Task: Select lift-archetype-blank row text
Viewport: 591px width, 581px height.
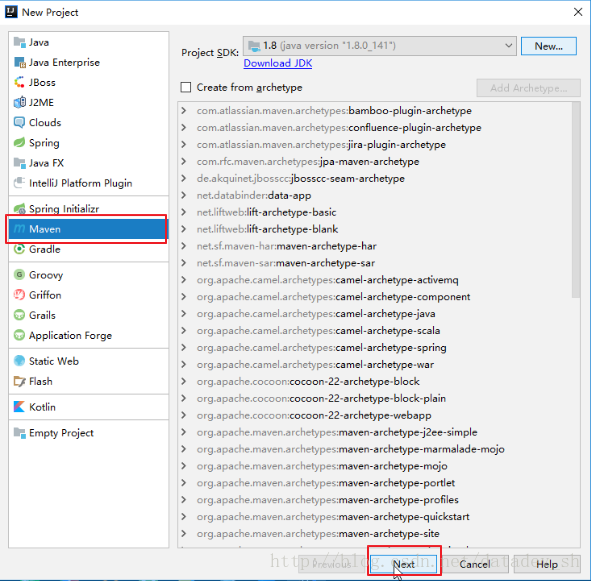Action: click(267, 229)
